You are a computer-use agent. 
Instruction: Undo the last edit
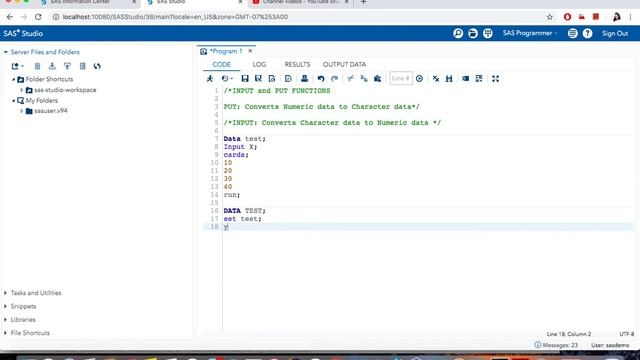point(321,78)
